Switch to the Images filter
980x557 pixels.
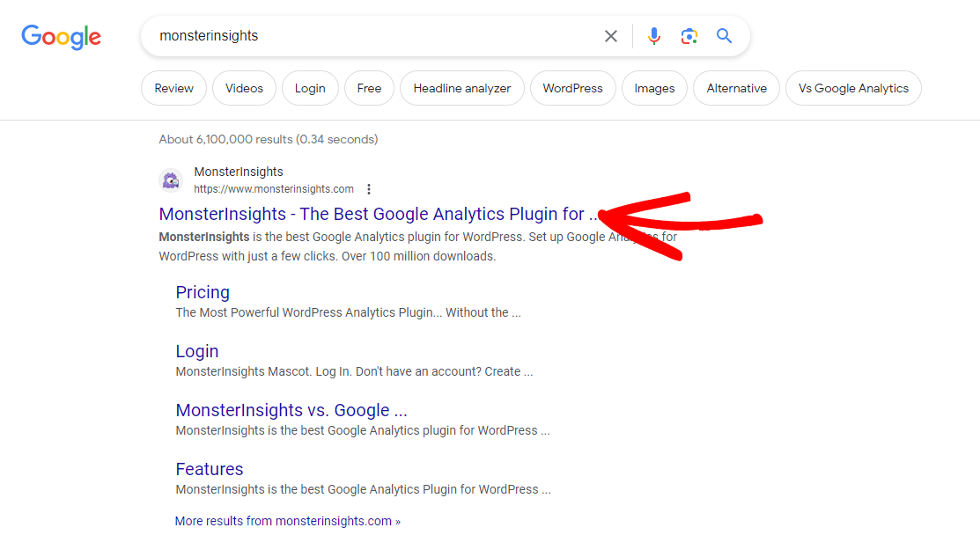point(654,88)
